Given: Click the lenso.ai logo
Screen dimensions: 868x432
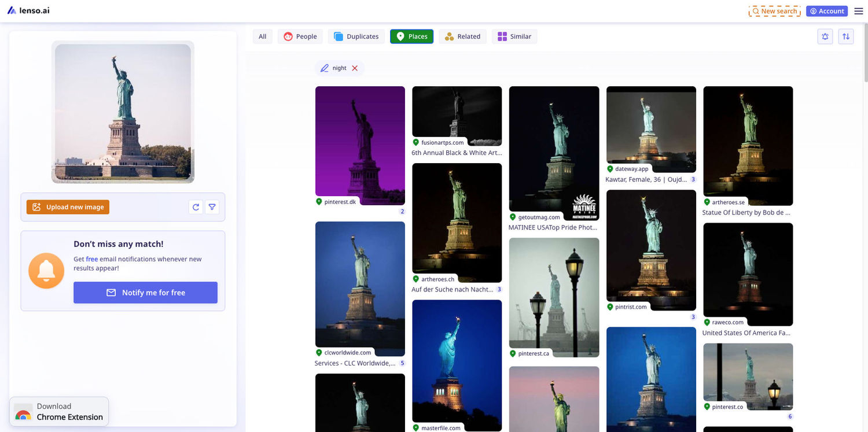Looking at the screenshot, I should coord(28,10).
